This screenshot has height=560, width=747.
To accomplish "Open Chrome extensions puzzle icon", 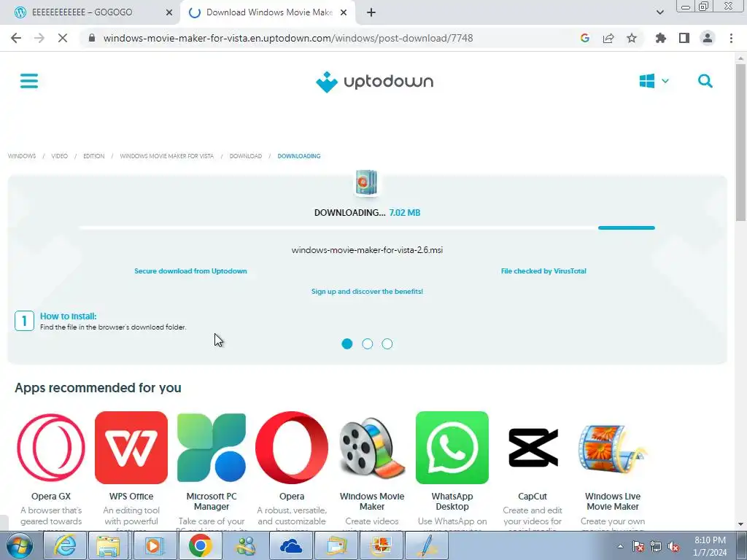I will pos(661,38).
